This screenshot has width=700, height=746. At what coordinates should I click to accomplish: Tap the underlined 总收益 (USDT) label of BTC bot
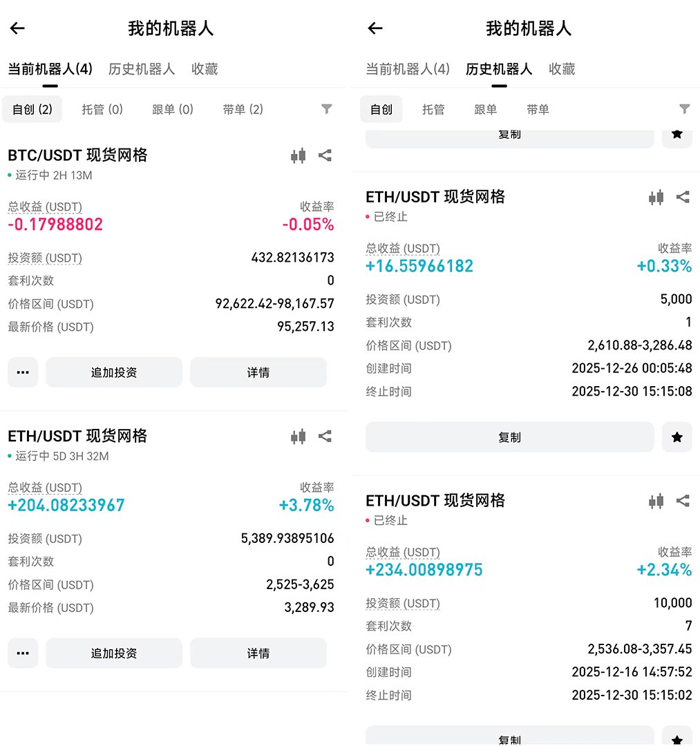(45, 207)
